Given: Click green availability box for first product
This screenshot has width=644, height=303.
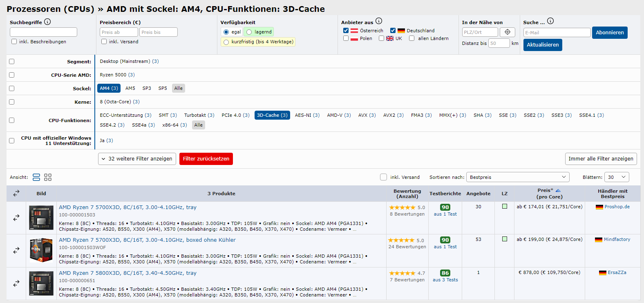Looking at the screenshot, I should 505,207.
